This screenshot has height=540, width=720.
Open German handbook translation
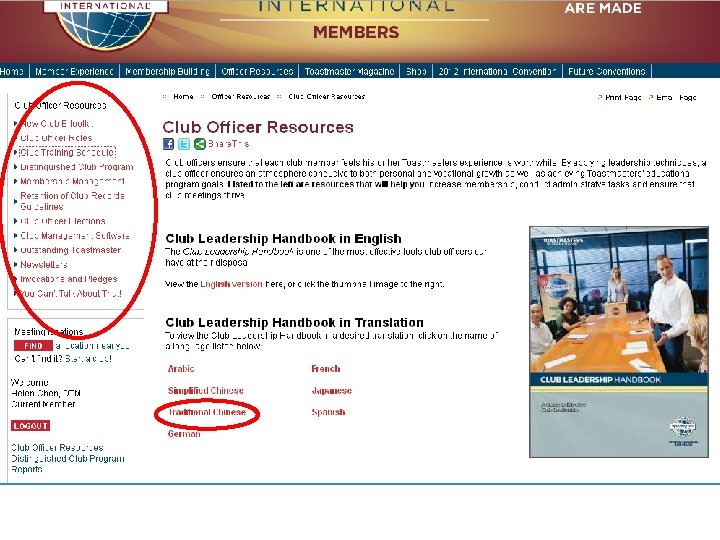coord(184,434)
